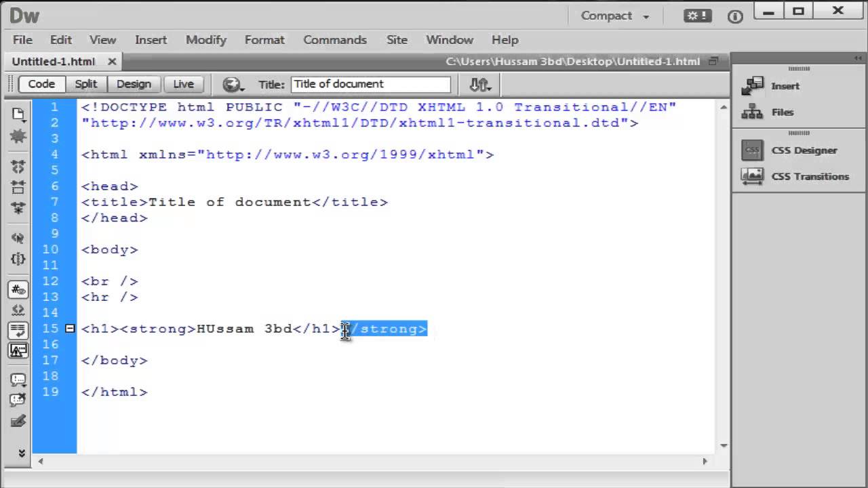Open the Commands menu
The height and width of the screenshot is (488, 868).
pyautogui.click(x=335, y=40)
